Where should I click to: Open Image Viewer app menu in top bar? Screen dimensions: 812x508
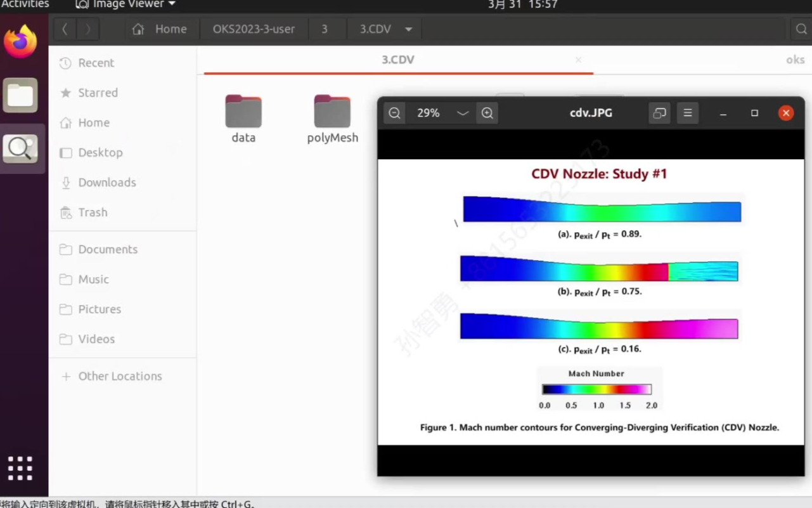point(126,4)
